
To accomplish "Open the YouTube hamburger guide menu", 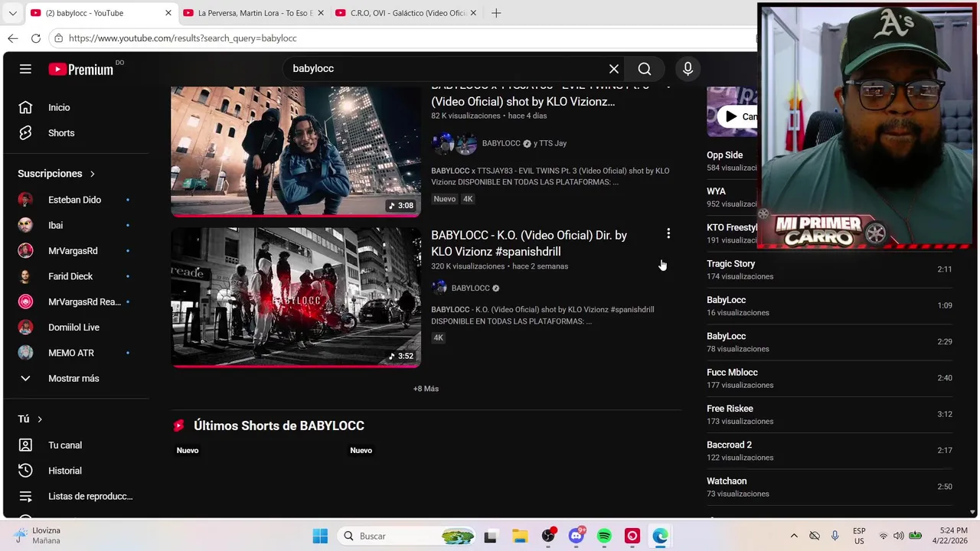I will pyautogui.click(x=25, y=69).
